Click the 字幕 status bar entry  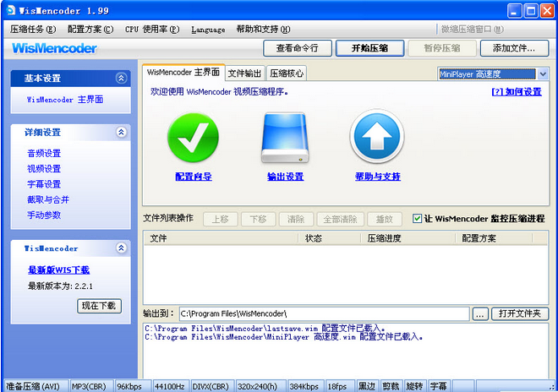click(439, 386)
